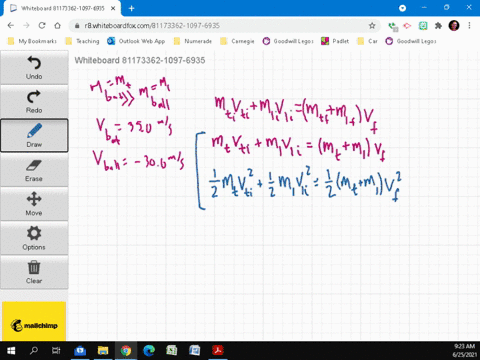Image resolution: width=480 pixels, height=360 pixels.
Task: Click the address bar URL field
Action: click(x=220, y=26)
